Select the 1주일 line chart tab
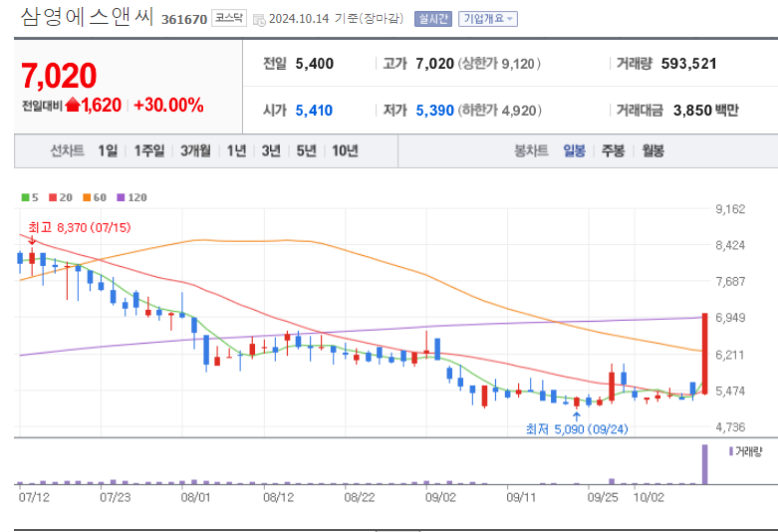The width and height of the screenshot is (778, 532). tap(148, 150)
